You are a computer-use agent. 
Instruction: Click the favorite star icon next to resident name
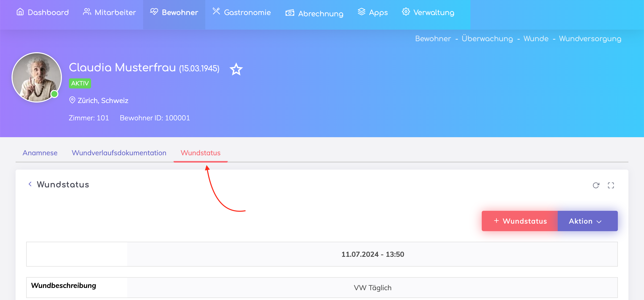coord(236,69)
